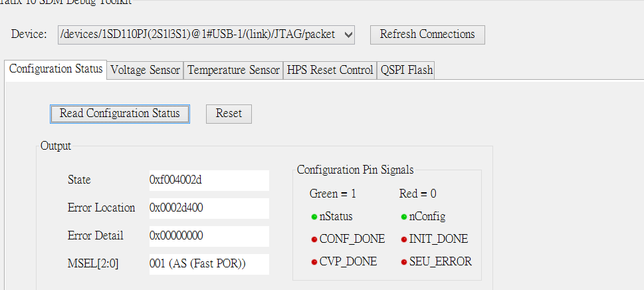
Task: Click the MSEL[2:0] value field
Action: click(x=208, y=264)
